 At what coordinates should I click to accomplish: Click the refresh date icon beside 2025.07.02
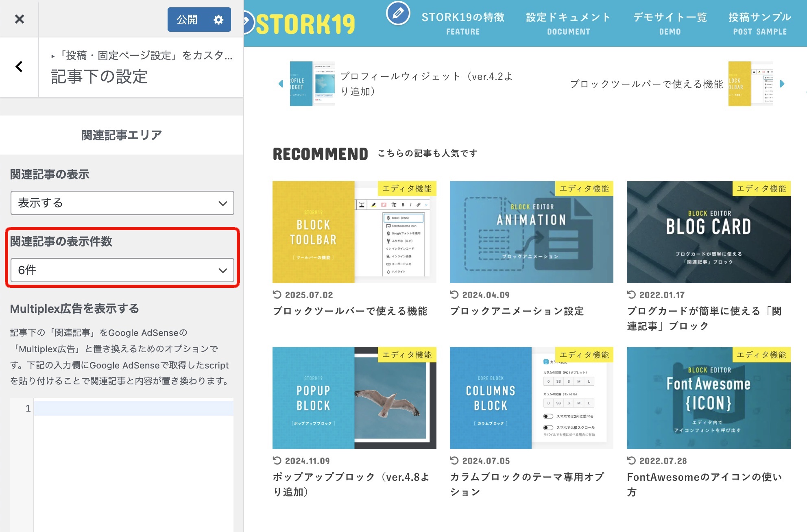pos(277,294)
